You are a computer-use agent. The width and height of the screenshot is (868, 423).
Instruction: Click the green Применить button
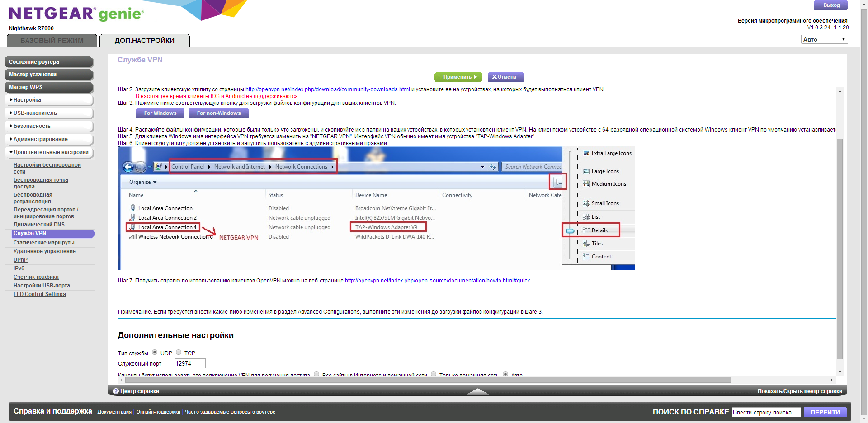[x=458, y=77]
